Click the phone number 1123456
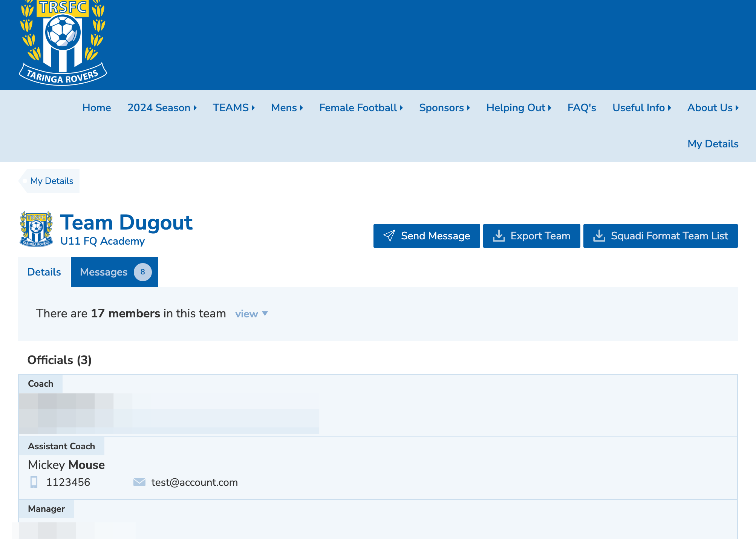Image resolution: width=756 pixels, height=539 pixels. [68, 482]
